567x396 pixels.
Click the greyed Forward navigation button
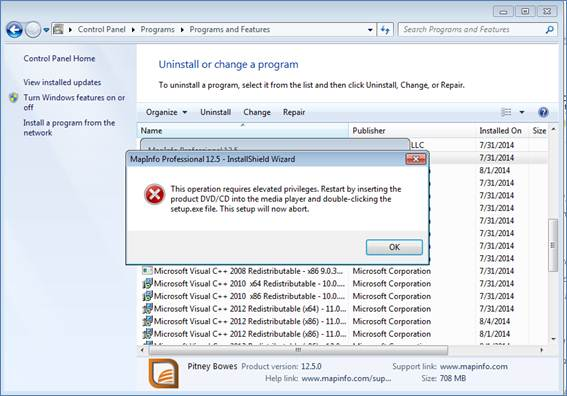pyautogui.click(x=33, y=30)
